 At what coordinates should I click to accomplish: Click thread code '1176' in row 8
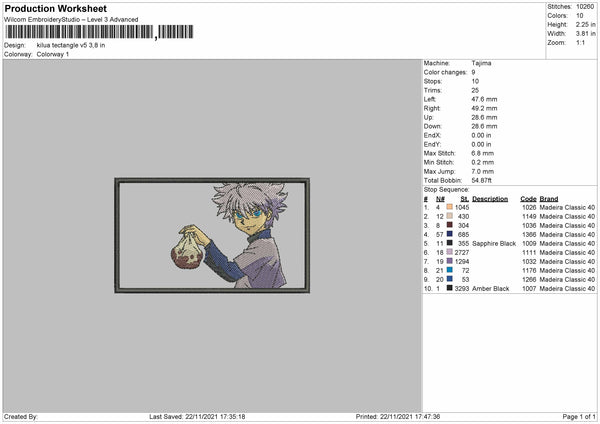[529, 270]
